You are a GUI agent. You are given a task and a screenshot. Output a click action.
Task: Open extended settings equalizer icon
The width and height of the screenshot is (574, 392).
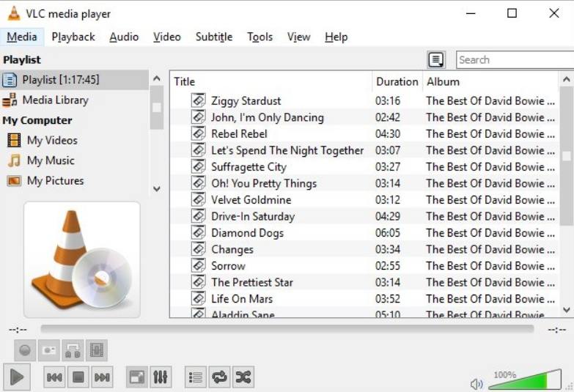click(161, 377)
